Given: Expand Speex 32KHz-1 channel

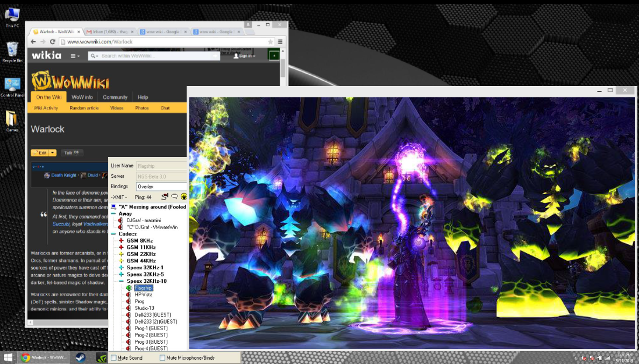Looking at the screenshot, I should tap(121, 268).
